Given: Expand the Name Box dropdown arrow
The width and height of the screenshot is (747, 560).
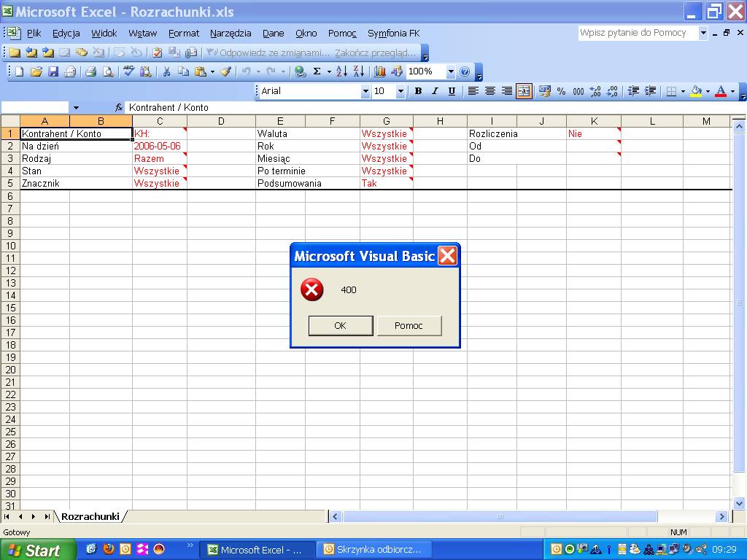Looking at the screenshot, I should point(76,108).
